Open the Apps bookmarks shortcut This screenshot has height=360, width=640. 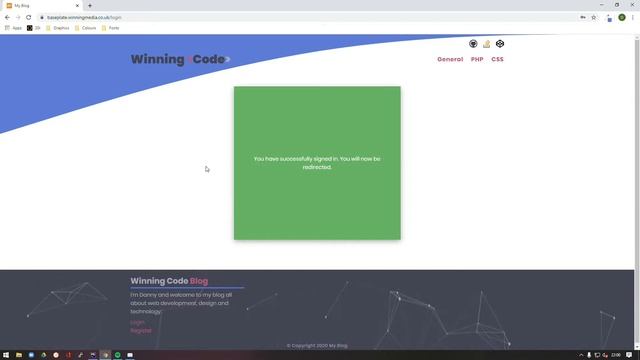(x=13, y=28)
